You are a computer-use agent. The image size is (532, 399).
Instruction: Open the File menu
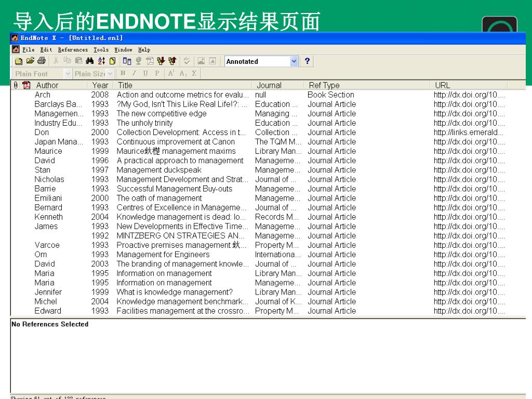point(29,49)
